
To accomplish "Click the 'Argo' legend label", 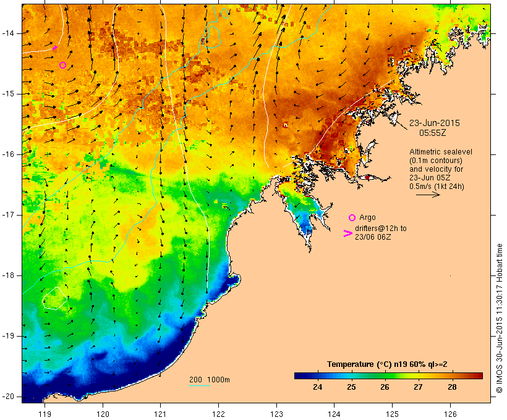I will (x=367, y=217).
